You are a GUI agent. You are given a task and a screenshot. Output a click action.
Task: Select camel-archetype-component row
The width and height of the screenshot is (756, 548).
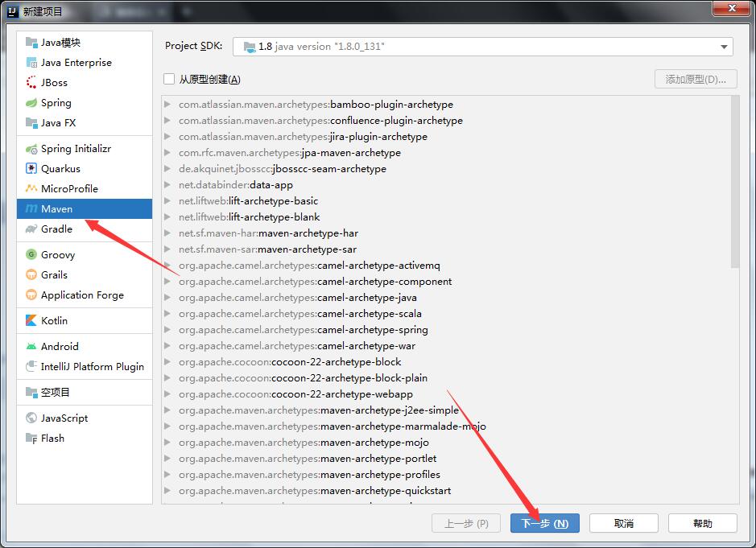pos(446,282)
